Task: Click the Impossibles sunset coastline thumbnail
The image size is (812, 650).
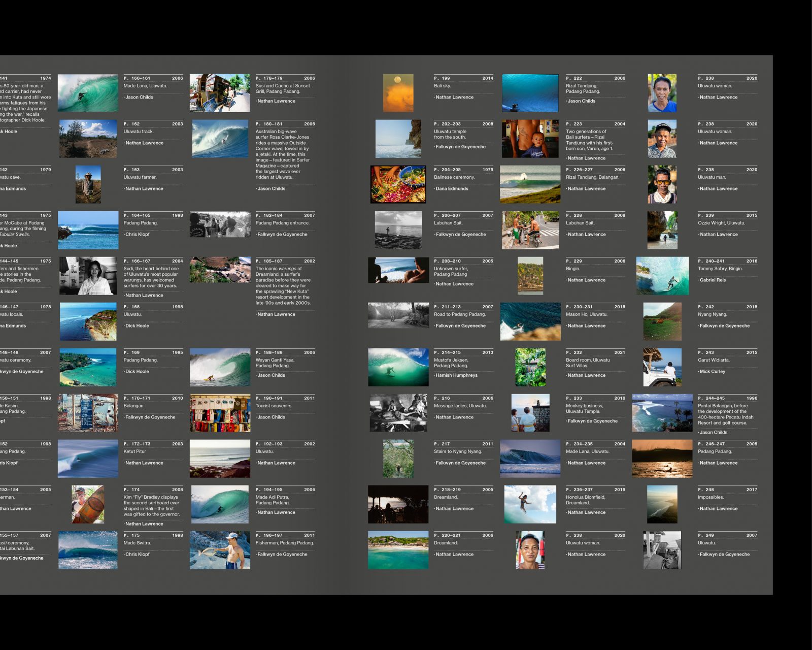Action: [662, 504]
